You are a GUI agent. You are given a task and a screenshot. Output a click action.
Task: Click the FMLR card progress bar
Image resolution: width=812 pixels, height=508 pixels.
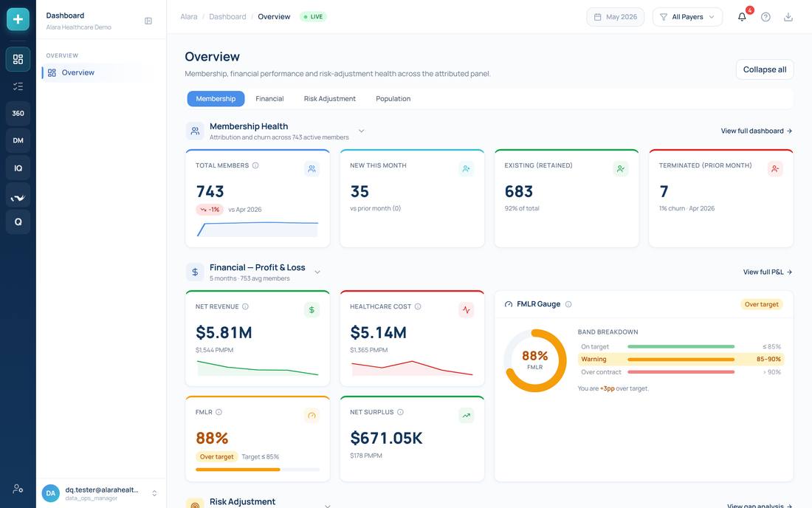pos(258,470)
